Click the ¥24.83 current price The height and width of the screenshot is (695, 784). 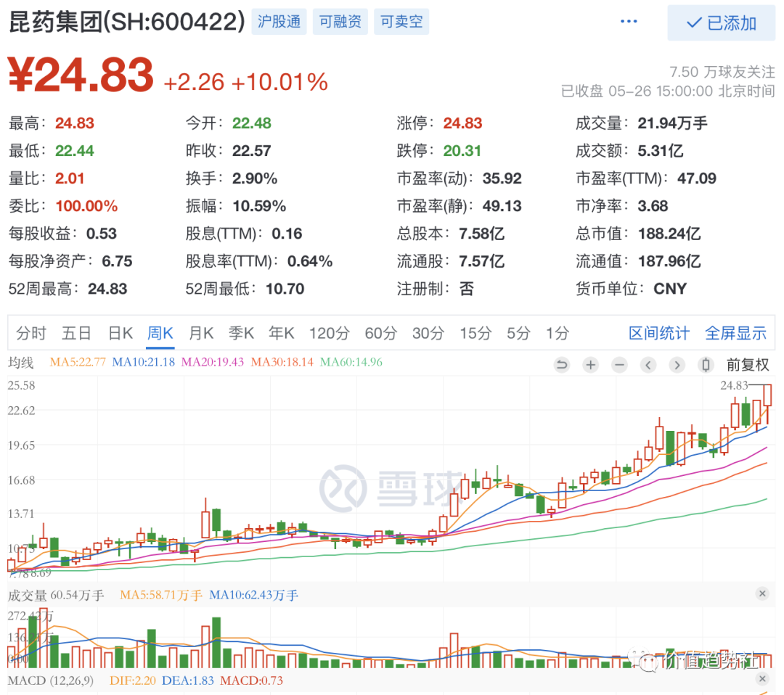81,75
